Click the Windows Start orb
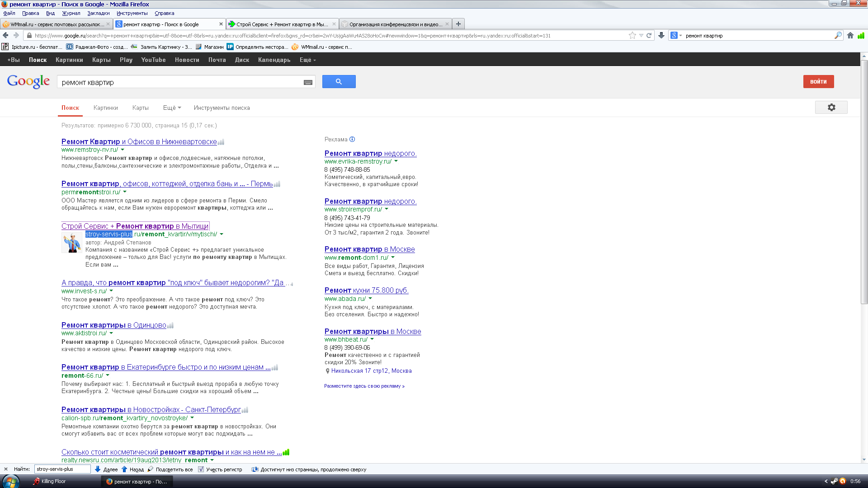868x488 pixels. (10, 482)
